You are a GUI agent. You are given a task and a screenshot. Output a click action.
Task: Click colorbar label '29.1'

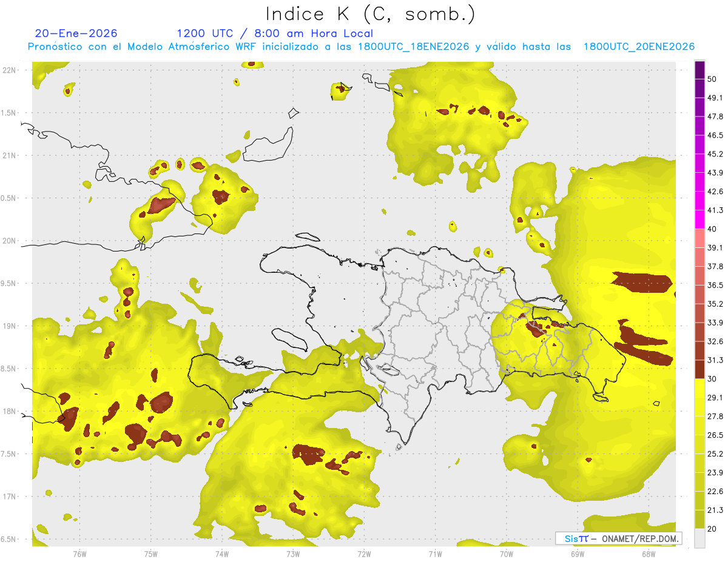[x=716, y=398]
